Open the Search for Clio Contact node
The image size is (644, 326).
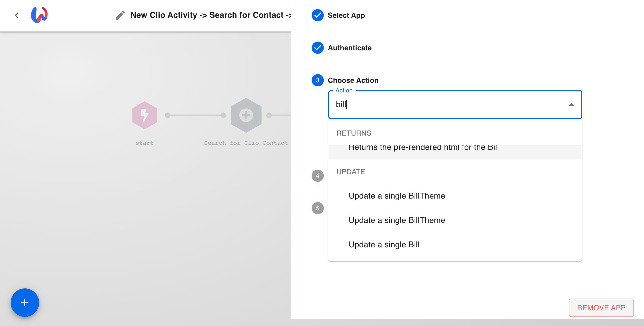[x=246, y=115]
